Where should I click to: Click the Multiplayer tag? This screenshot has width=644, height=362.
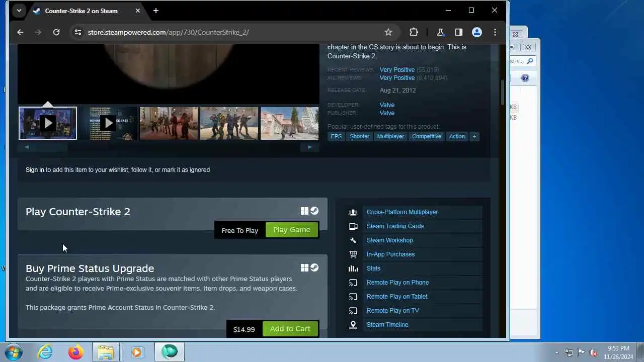coord(390,136)
